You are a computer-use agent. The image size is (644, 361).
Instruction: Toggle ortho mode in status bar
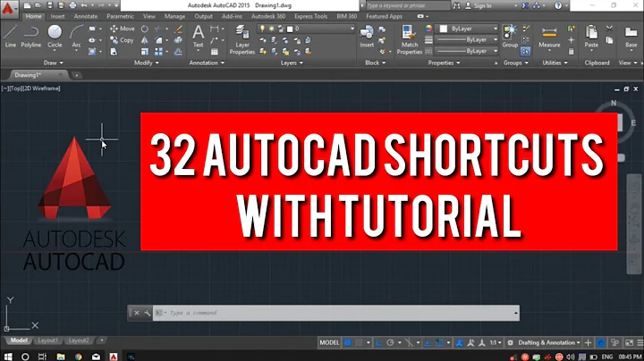(378, 342)
